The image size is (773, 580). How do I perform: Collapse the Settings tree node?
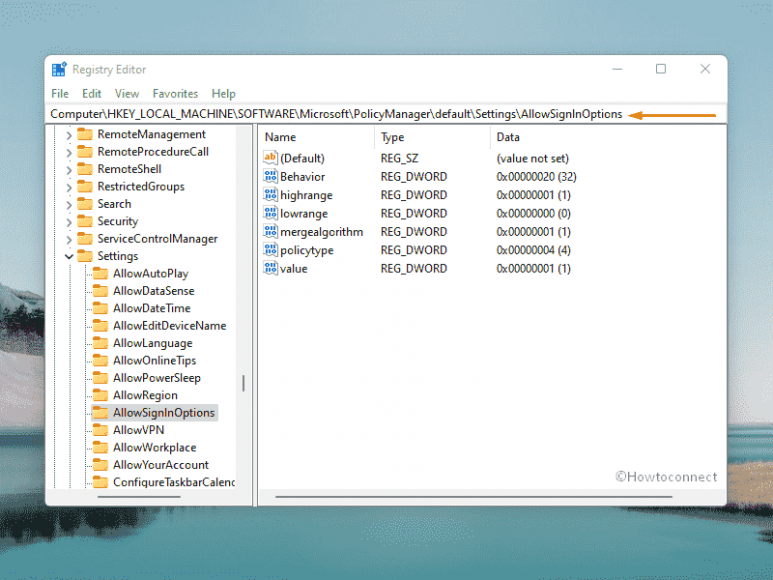69,257
